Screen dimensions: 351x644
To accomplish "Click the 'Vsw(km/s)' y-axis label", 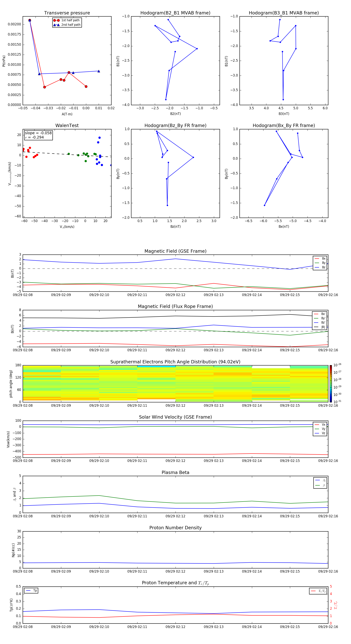I will click(x=8, y=439).
